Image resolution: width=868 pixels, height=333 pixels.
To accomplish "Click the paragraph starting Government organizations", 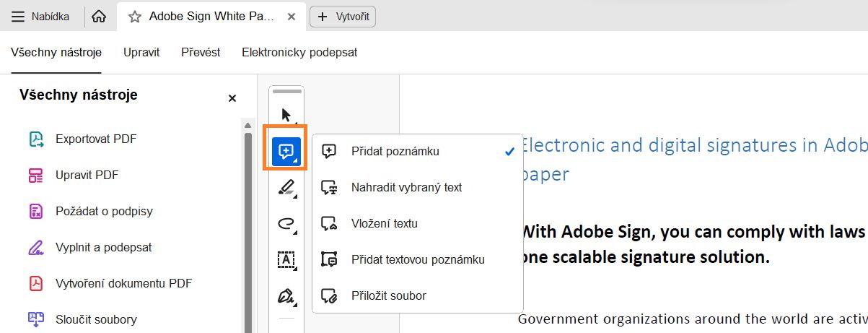I will tap(693, 319).
